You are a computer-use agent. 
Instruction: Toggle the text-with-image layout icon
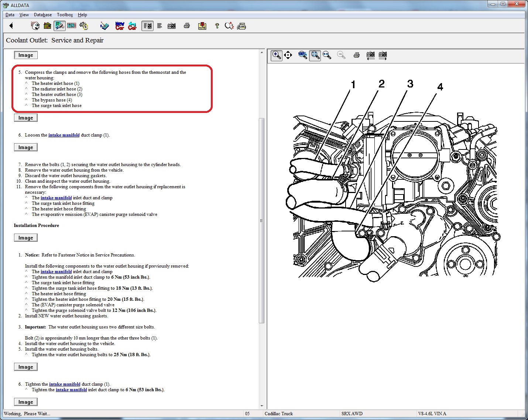pos(147,26)
